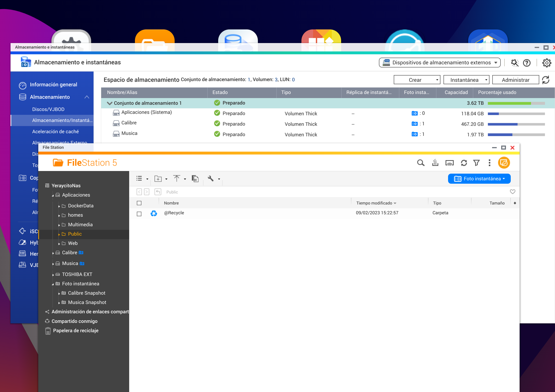Click the help question mark icon
Image resolution: width=555 pixels, height=392 pixels.
click(x=527, y=63)
